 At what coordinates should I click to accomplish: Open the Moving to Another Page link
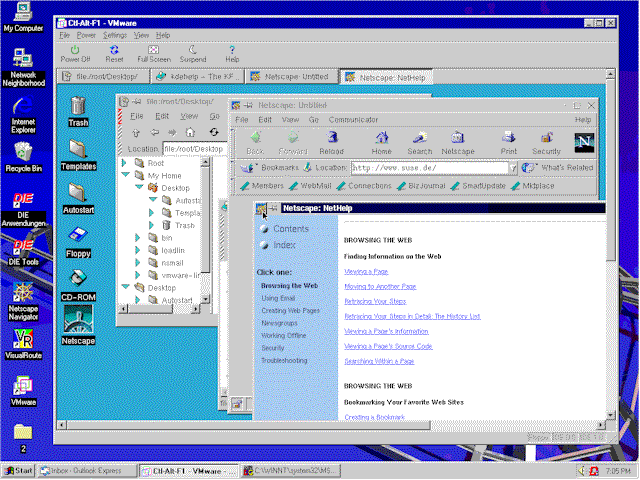click(380, 287)
